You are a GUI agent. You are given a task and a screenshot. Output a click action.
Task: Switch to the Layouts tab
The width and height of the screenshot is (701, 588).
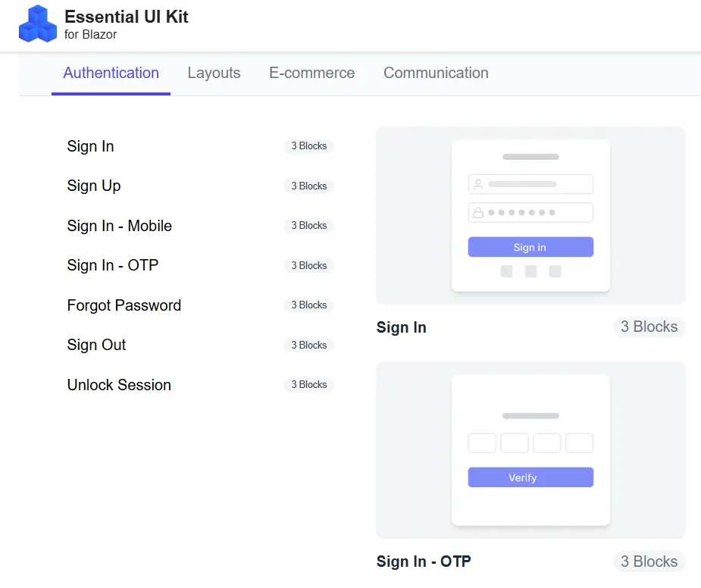coord(214,73)
